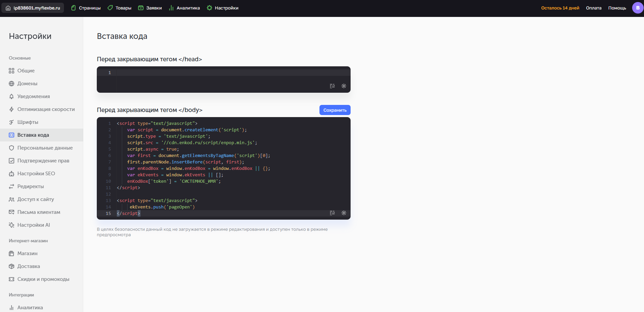Click the ekEvents.push('pageOpen') code line

pyautogui.click(x=162, y=207)
